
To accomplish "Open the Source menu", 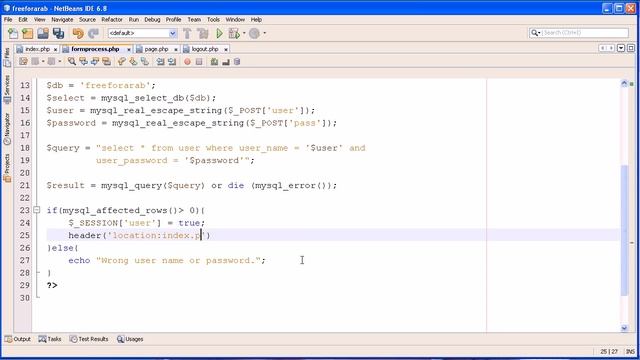I will [x=87, y=20].
